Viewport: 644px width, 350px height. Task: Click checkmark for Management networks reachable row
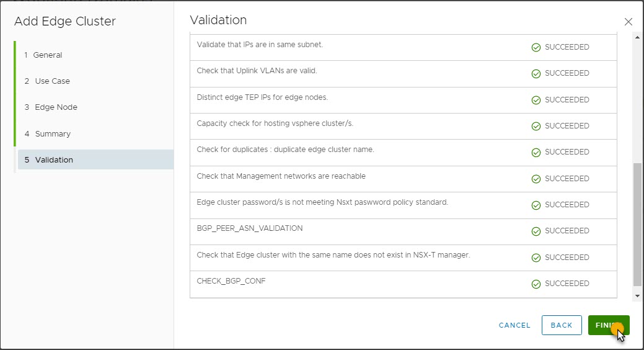pos(536,179)
